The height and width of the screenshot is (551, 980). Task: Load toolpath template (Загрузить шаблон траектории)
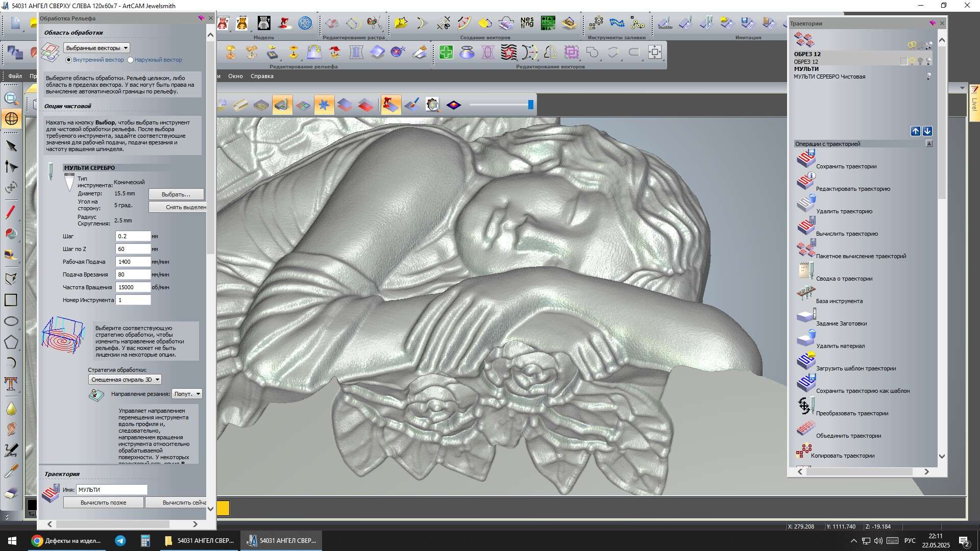click(x=806, y=361)
